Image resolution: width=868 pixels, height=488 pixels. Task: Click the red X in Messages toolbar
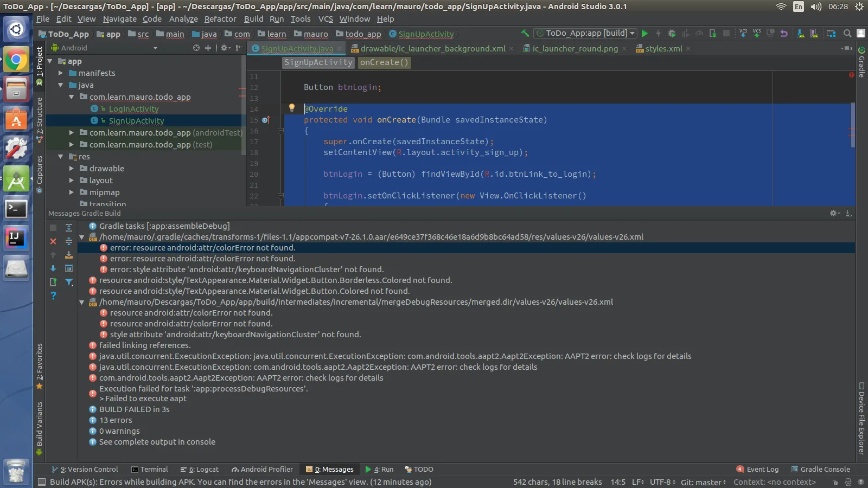click(x=53, y=241)
